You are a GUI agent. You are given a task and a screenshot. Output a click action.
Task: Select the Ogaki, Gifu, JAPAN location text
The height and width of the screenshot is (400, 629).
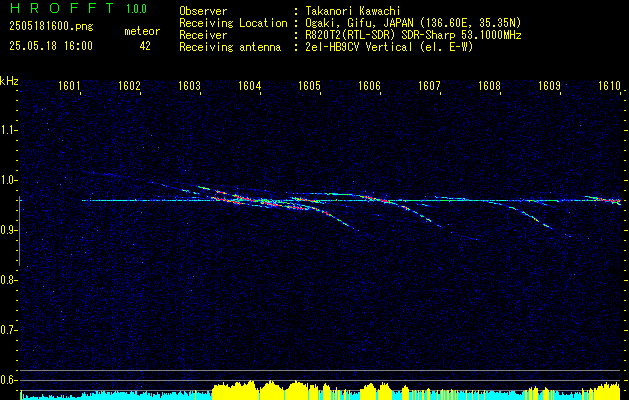[x=413, y=24]
